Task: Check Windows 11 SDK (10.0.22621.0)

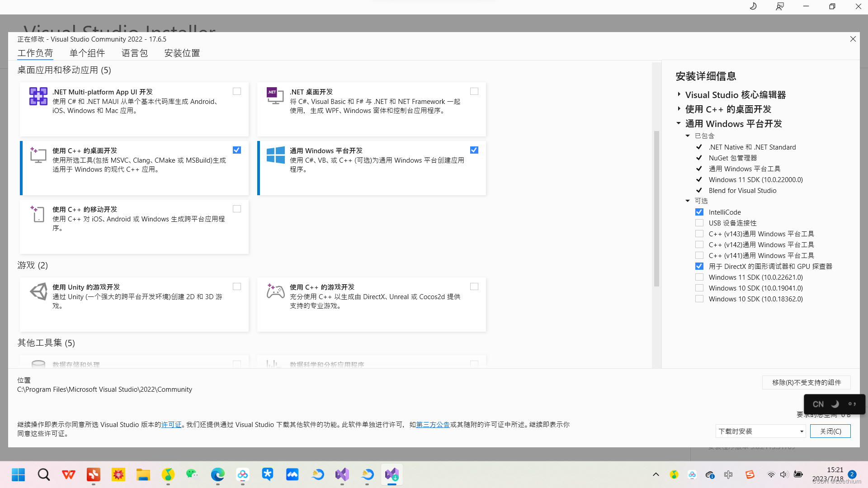Action: [x=699, y=277]
